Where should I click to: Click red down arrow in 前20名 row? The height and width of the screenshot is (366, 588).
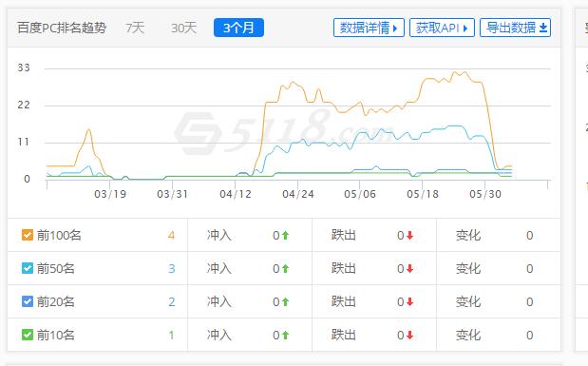pyautogui.click(x=409, y=301)
